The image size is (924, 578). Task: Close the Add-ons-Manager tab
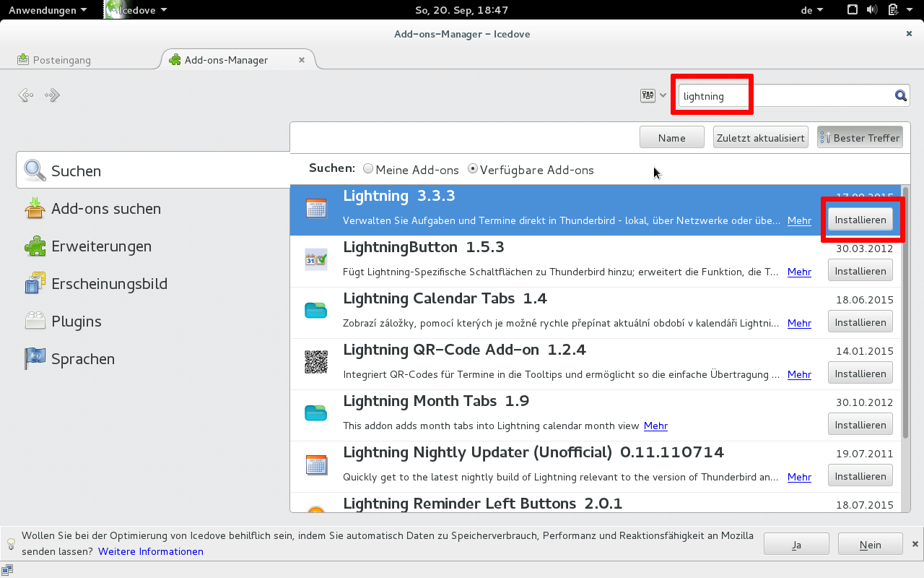pos(302,60)
